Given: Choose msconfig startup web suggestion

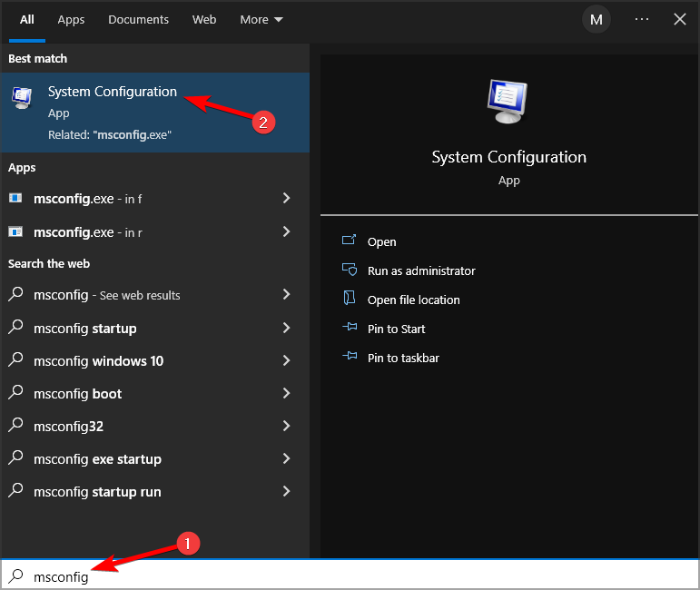Looking at the screenshot, I should [x=155, y=328].
